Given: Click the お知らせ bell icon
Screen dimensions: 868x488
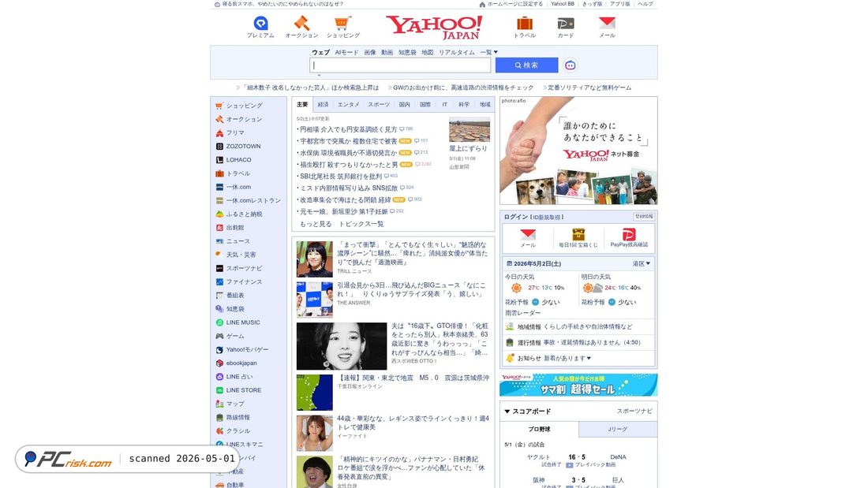Looking at the screenshot, I should [510, 358].
